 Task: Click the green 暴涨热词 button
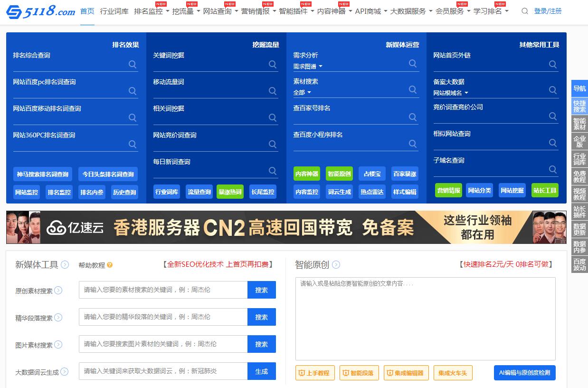[x=230, y=192]
